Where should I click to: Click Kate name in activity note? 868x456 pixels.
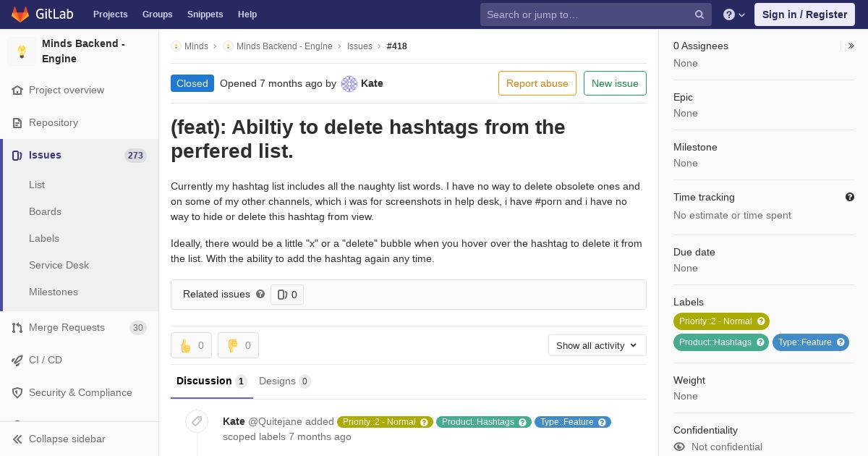tap(234, 421)
